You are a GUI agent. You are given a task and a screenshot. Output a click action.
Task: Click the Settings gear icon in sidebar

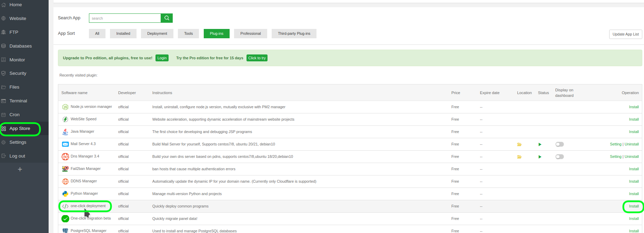pos(3,142)
